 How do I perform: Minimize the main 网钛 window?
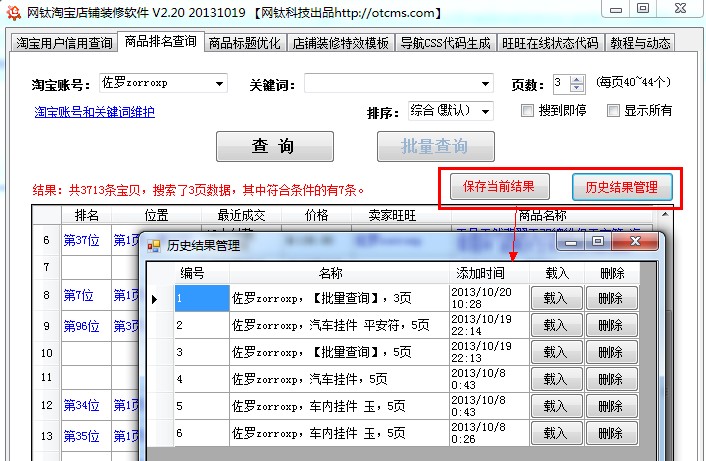(616, 9)
